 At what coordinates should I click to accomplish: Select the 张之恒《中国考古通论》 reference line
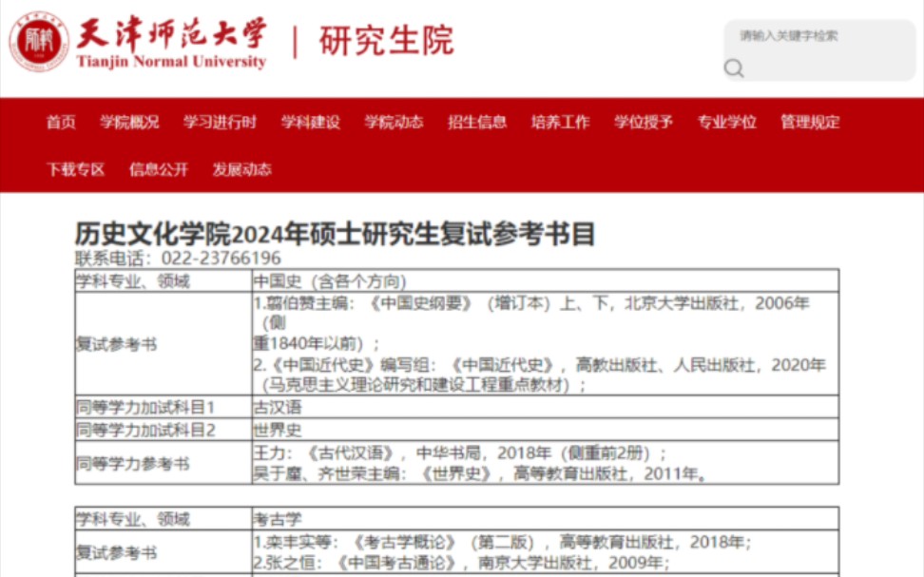point(461,563)
